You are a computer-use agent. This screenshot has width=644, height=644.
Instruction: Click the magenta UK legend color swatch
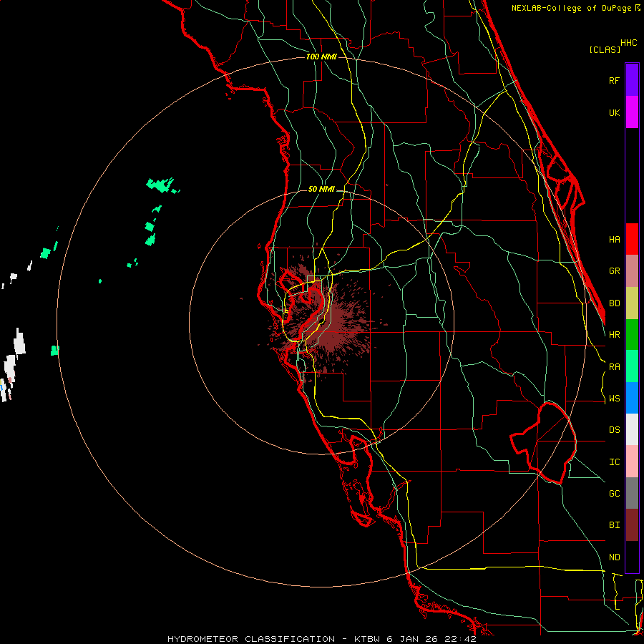tap(632, 112)
